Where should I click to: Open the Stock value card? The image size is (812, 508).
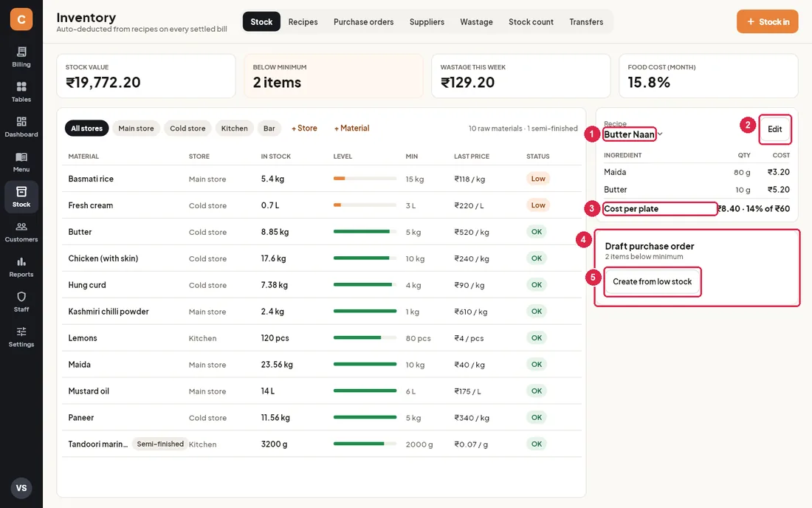[x=146, y=75]
